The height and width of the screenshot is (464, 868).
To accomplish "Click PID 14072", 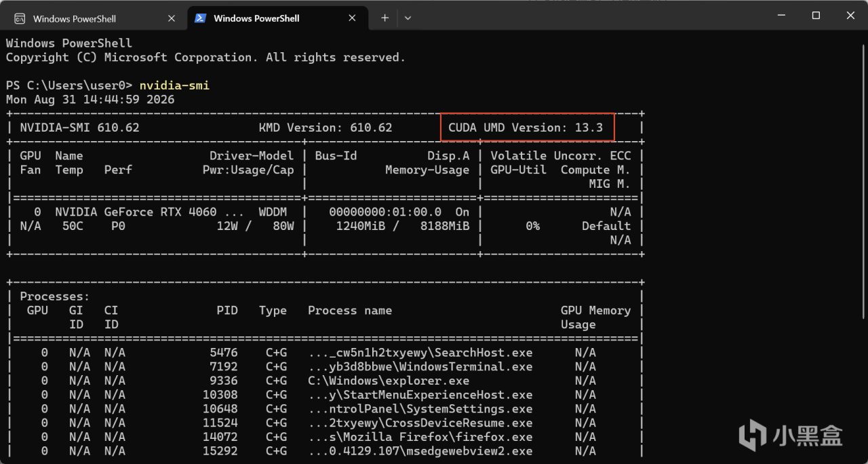I will point(220,438).
